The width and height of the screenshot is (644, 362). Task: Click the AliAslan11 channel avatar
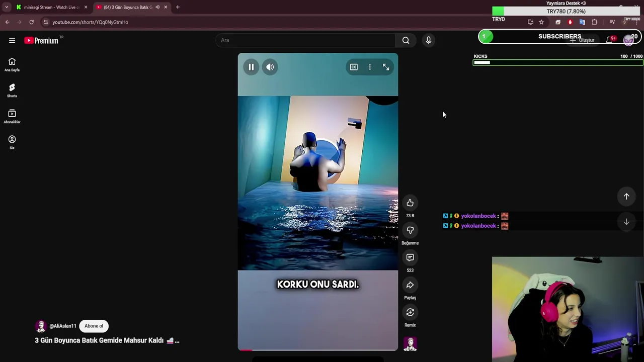point(41,326)
